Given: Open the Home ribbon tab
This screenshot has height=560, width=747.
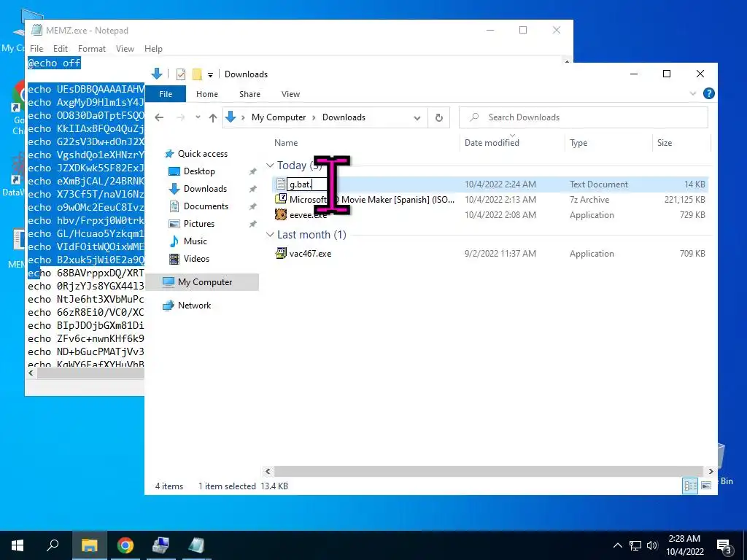Looking at the screenshot, I should click(x=206, y=94).
